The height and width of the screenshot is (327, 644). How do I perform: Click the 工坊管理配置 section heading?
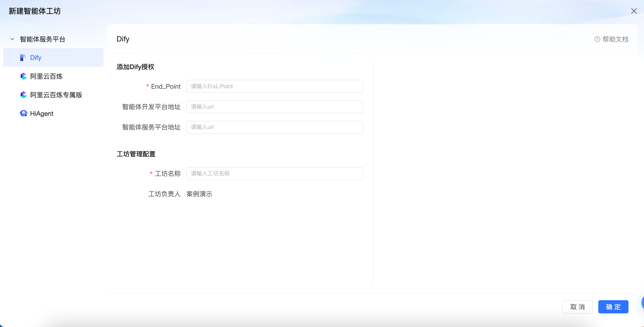tap(136, 154)
